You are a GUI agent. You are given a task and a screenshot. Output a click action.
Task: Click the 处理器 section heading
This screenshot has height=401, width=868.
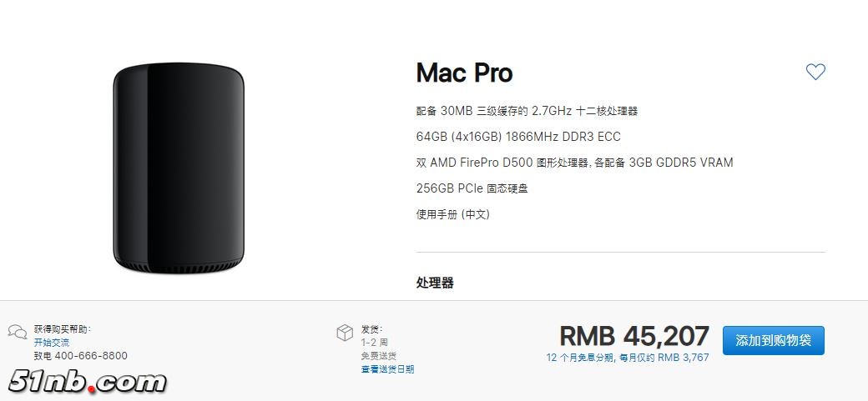point(435,283)
